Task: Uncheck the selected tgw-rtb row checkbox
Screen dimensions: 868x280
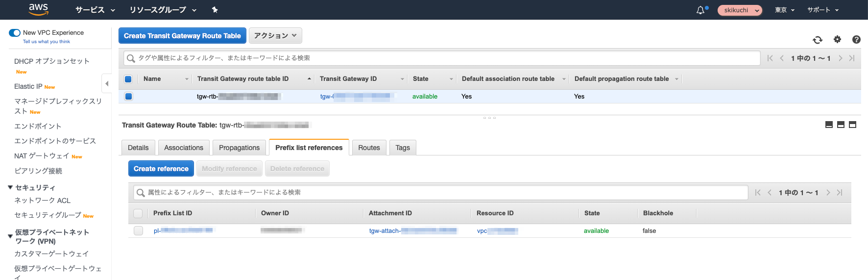Action: click(128, 97)
